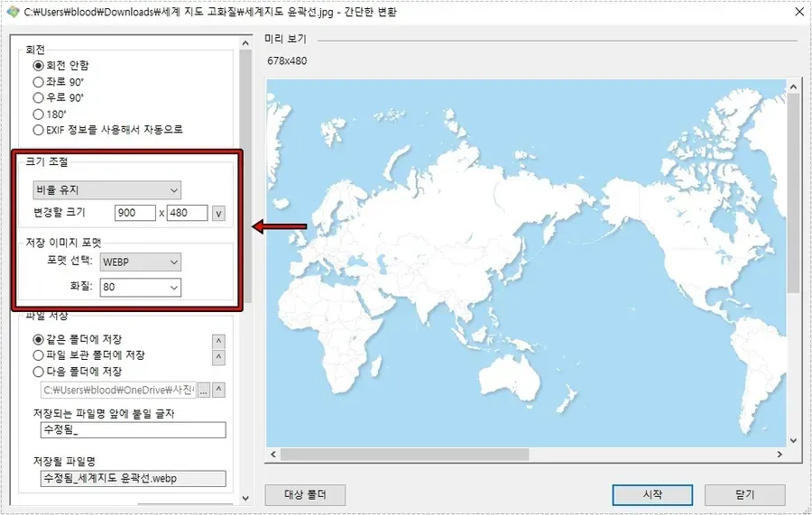Click the 저장 이미지 포맷 group label

click(x=63, y=243)
